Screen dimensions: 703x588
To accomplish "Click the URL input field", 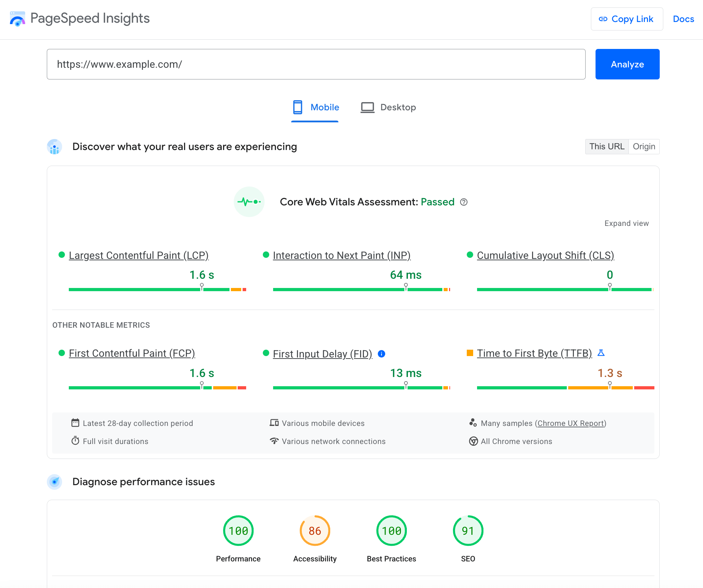I will (316, 64).
